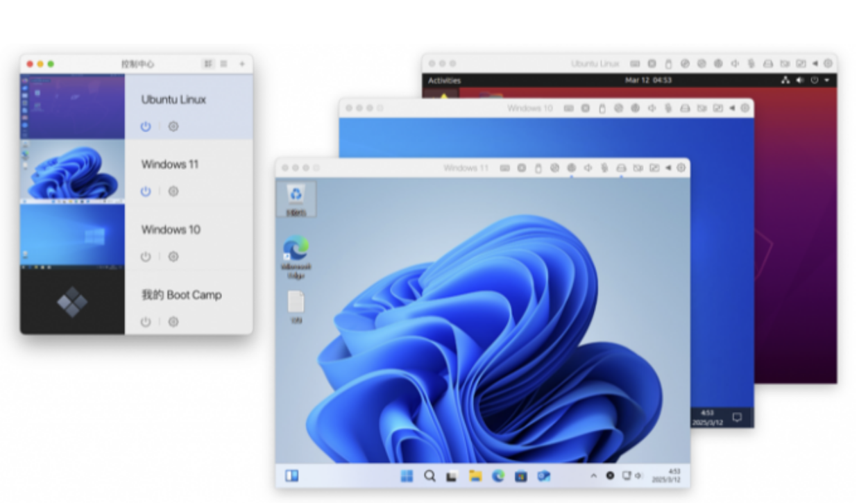This screenshot has width=868, height=503.
Task: Click network globe icon in Windows 11 toolbar
Action: pyautogui.click(x=572, y=168)
